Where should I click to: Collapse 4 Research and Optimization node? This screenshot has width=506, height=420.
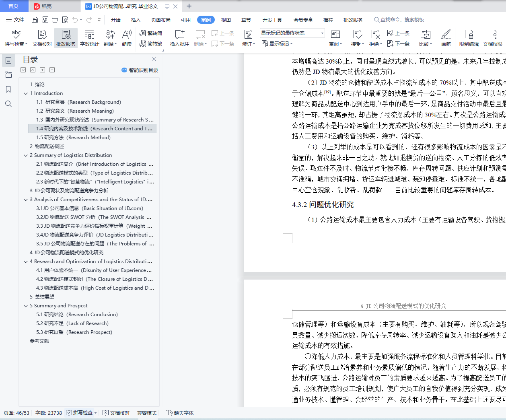click(x=26, y=261)
